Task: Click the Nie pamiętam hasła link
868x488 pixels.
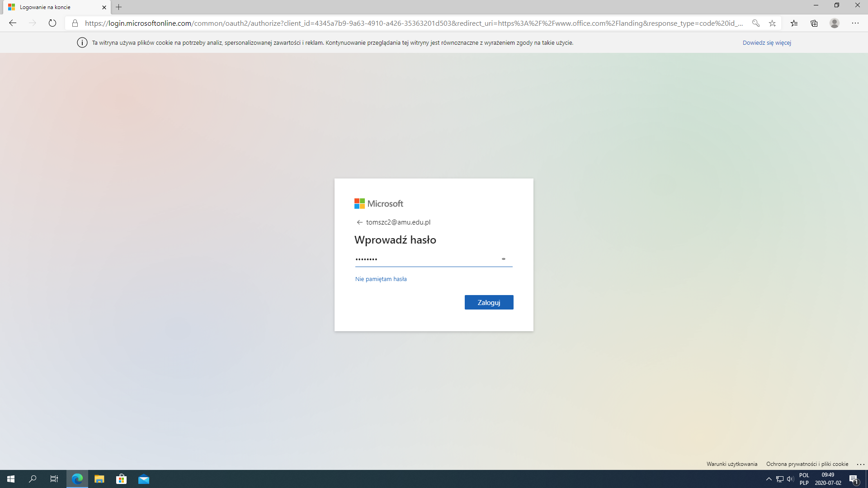Action: (x=381, y=279)
